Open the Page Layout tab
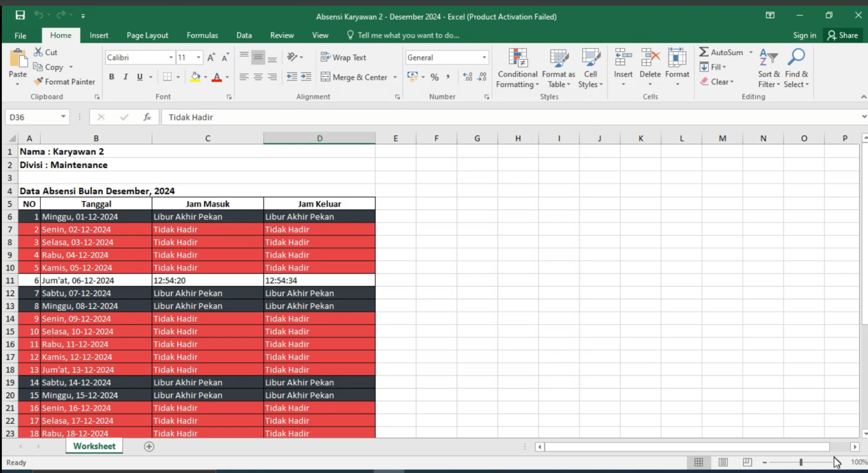This screenshot has width=868, height=473. 147,35
